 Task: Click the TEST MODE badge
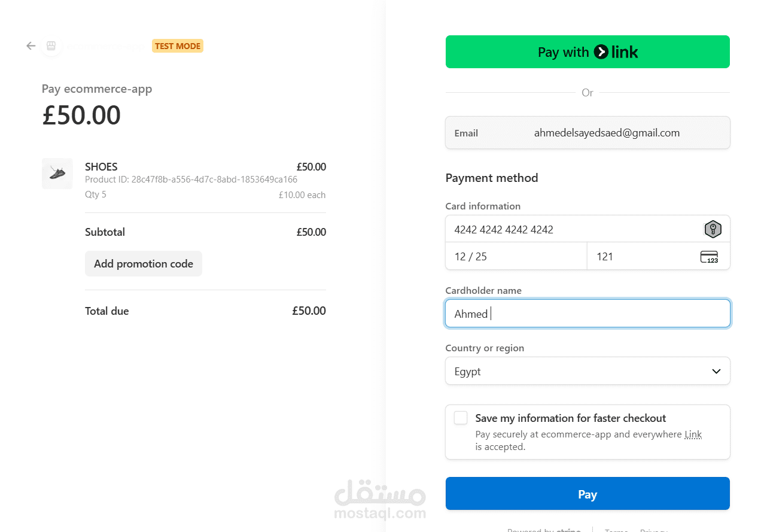click(178, 46)
